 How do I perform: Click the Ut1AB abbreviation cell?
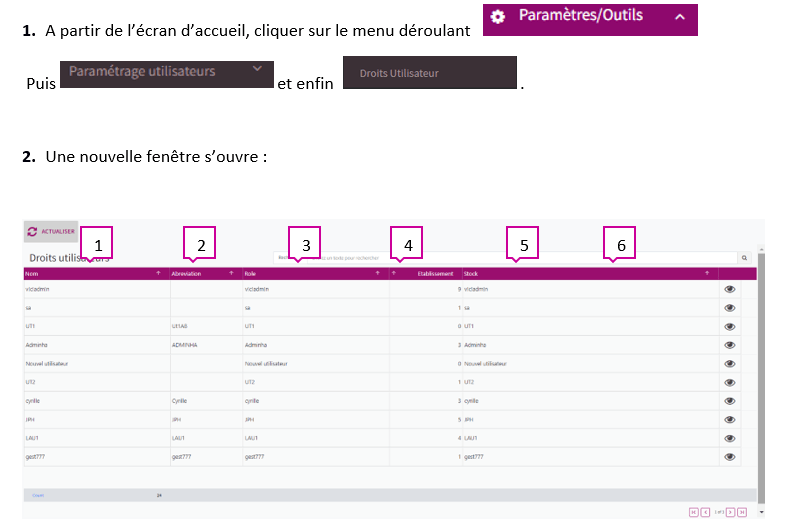[179, 327]
